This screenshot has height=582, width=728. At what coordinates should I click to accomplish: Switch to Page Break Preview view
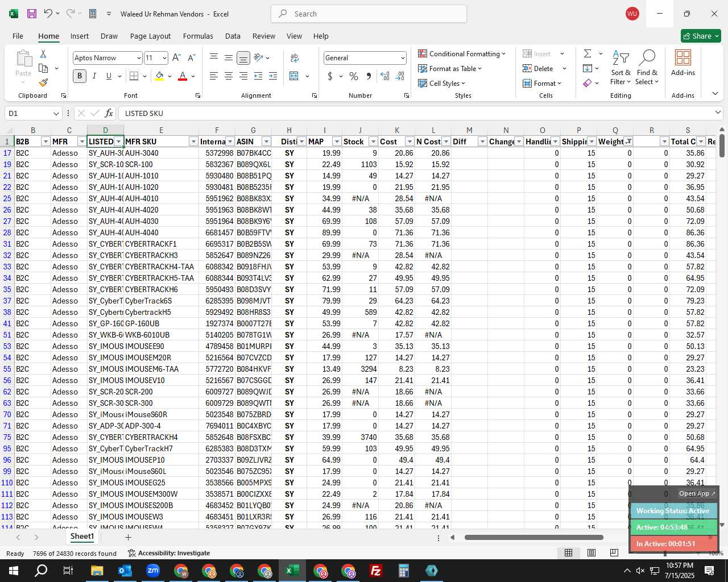pyautogui.click(x=614, y=553)
